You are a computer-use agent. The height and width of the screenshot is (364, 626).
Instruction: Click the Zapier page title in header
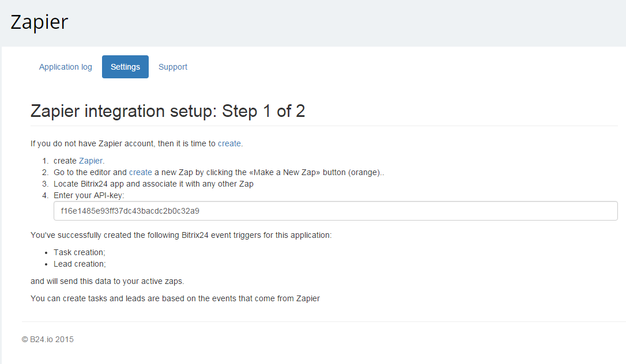pos(39,22)
